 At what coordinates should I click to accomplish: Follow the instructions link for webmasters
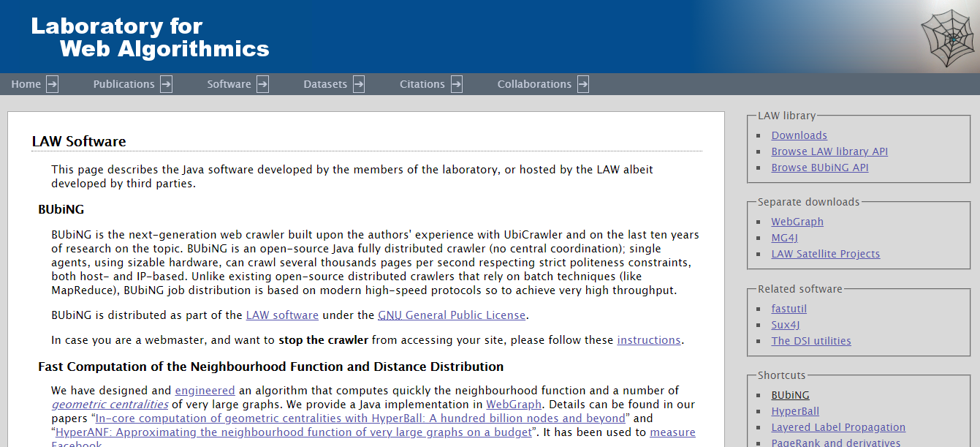[x=649, y=340]
